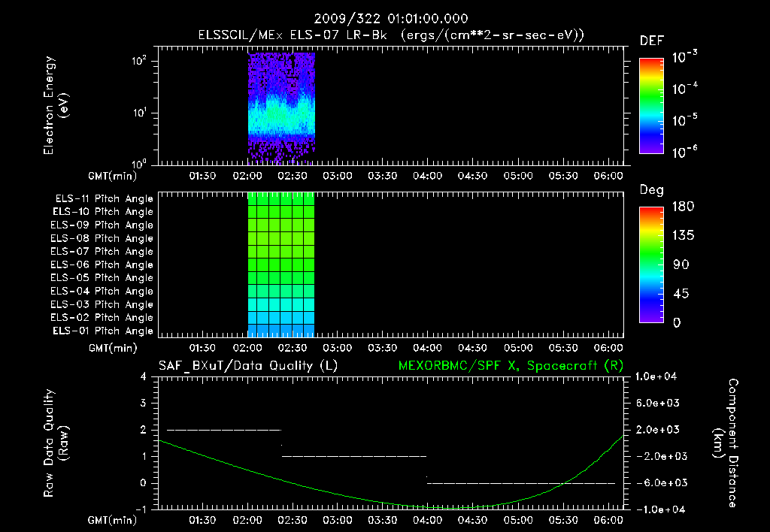Click the Deg pitch angle color scale bar

point(651,264)
